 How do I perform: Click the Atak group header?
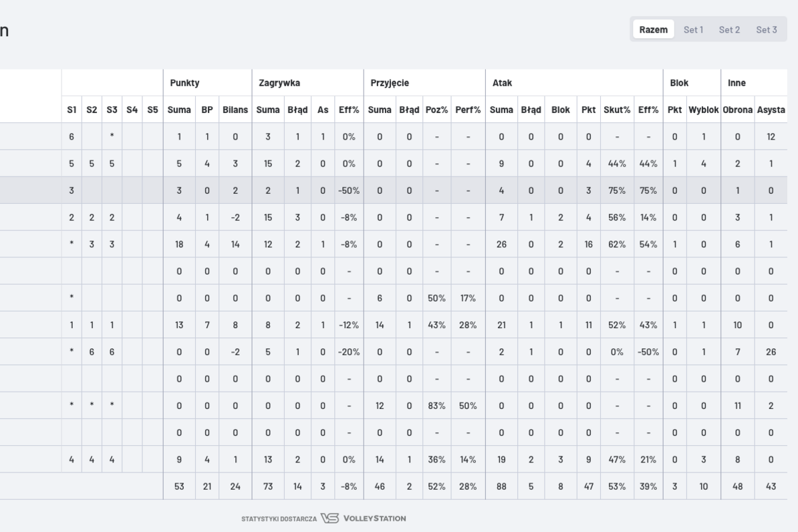click(503, 83)
